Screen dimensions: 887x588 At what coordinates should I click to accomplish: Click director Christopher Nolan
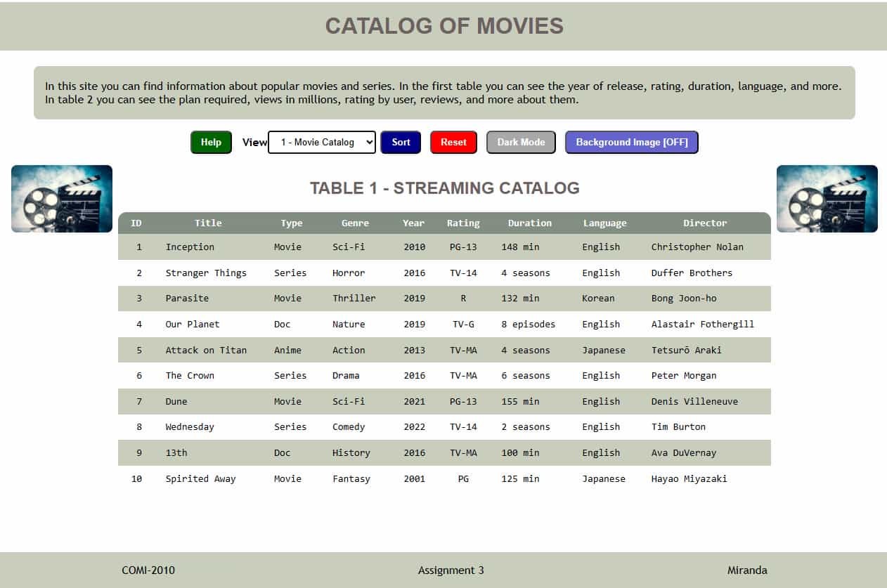click(697, 247)
